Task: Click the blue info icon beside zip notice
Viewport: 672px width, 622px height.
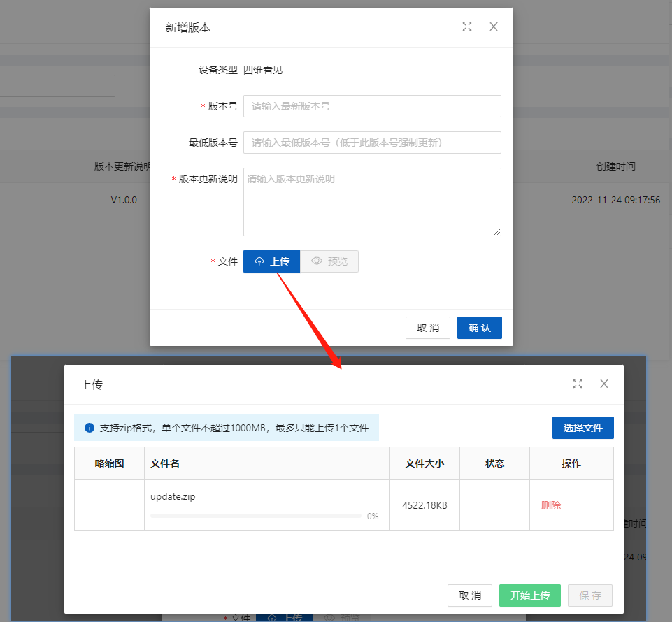Action: pyautogui.click(x=89, y=428)
